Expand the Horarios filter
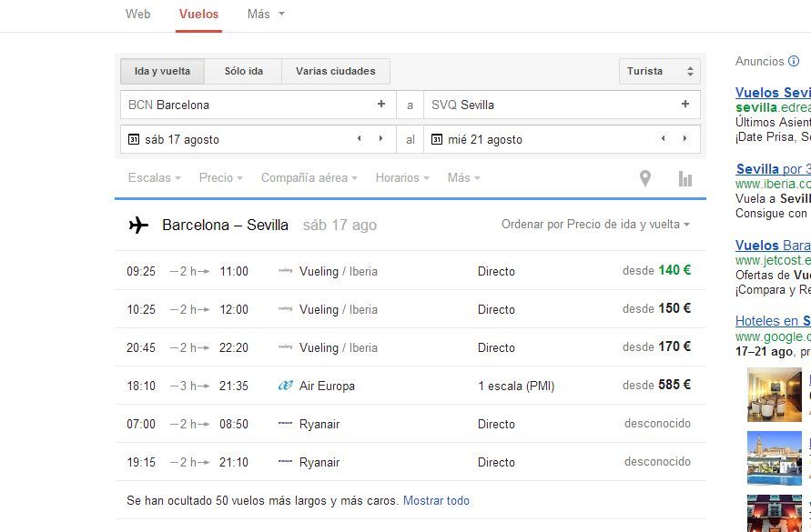 click(402, 178)
